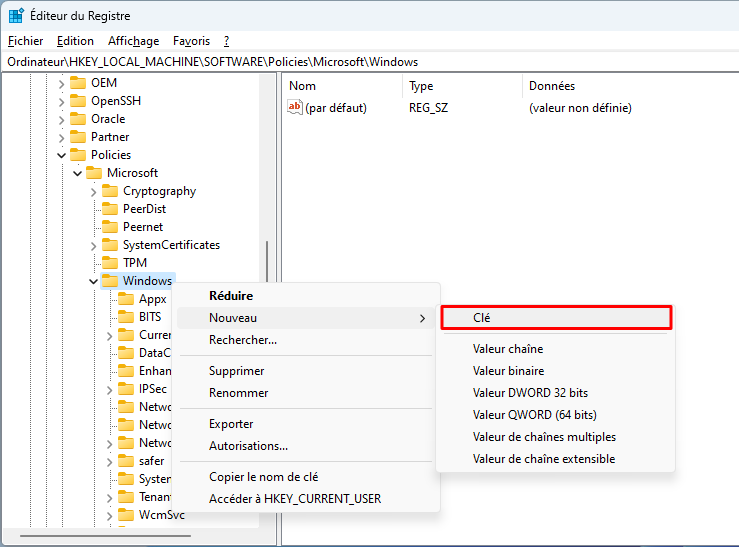This screenshot has width=739, height=547.
Task: Select Valeur binaire
Action: (556, 371)
